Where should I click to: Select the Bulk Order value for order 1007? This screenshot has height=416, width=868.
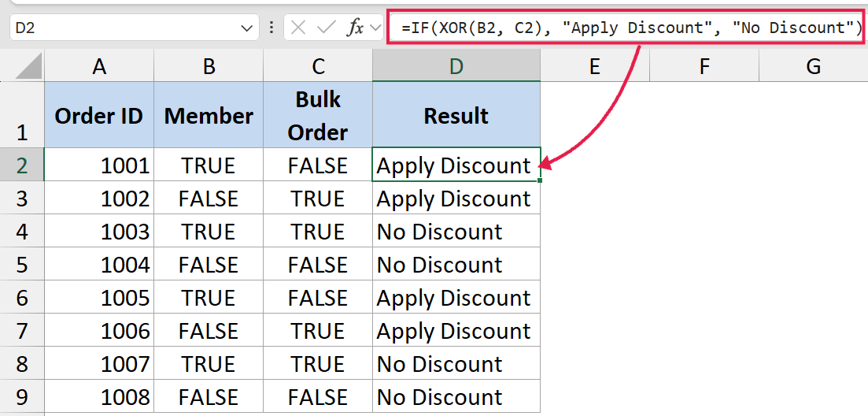[x=318, y=364]
